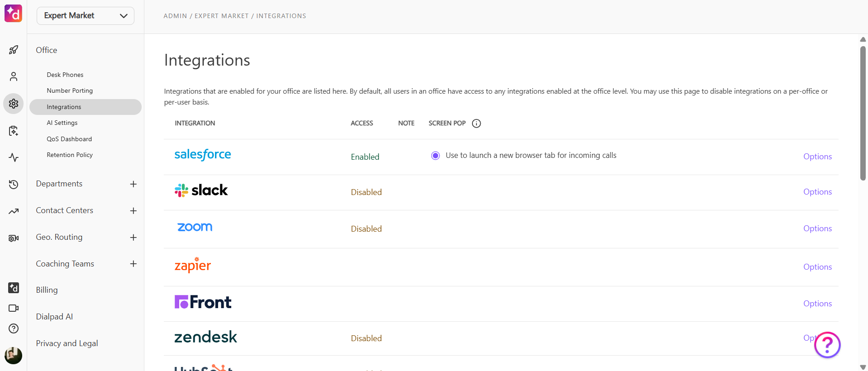Open Dialpad AI settings
This screenshot has width=868, height=371.
[54, 317]
